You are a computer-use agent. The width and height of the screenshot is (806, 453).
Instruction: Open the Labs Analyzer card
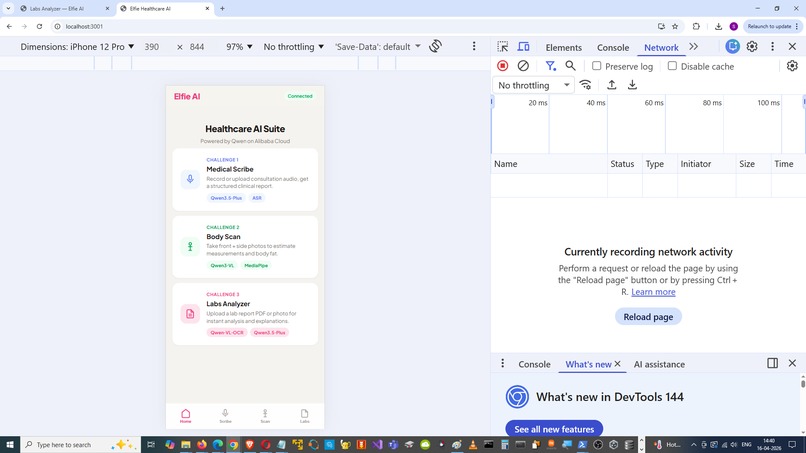[x=245, y=314]
